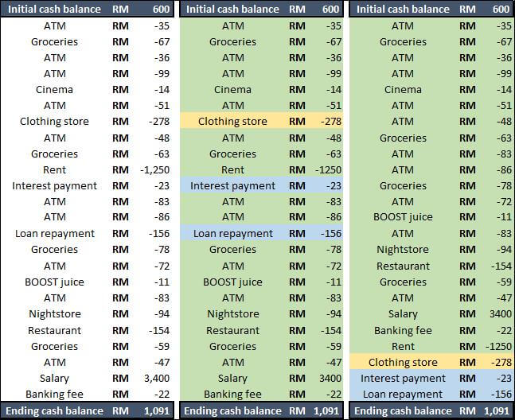515x420 pixels.
Task: Select the Nightstore cell in the middle table
Action: coord(233,314)
